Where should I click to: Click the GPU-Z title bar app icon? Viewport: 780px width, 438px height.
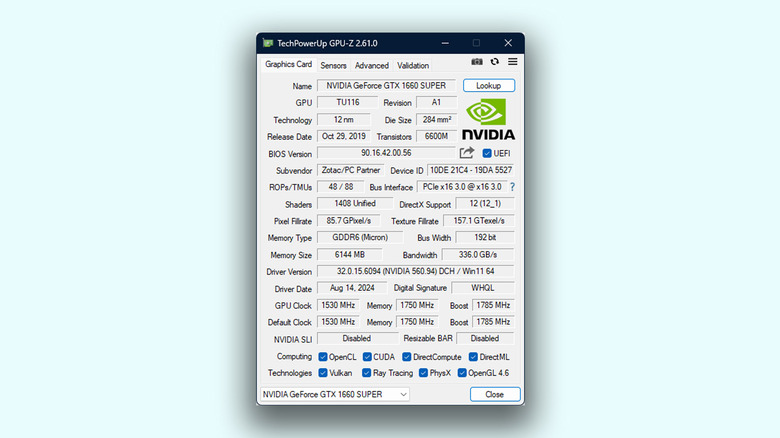268,43
